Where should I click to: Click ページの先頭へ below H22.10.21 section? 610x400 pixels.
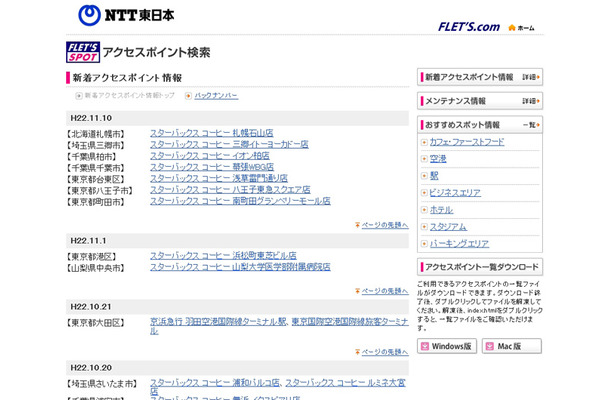tap(385, 352)
